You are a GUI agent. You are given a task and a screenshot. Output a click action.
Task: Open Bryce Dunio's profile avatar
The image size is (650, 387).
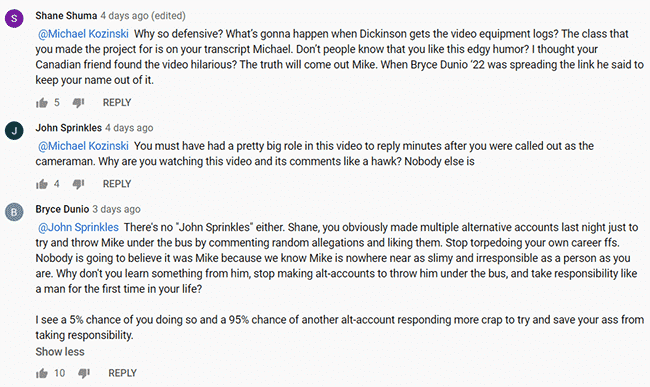coord(14,212)
